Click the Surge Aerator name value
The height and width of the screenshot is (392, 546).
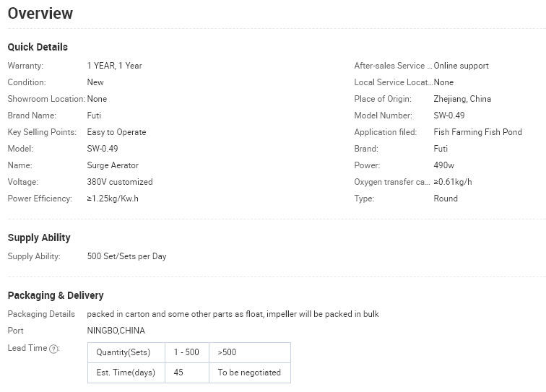pyautogui.click(x=113, y=165)
